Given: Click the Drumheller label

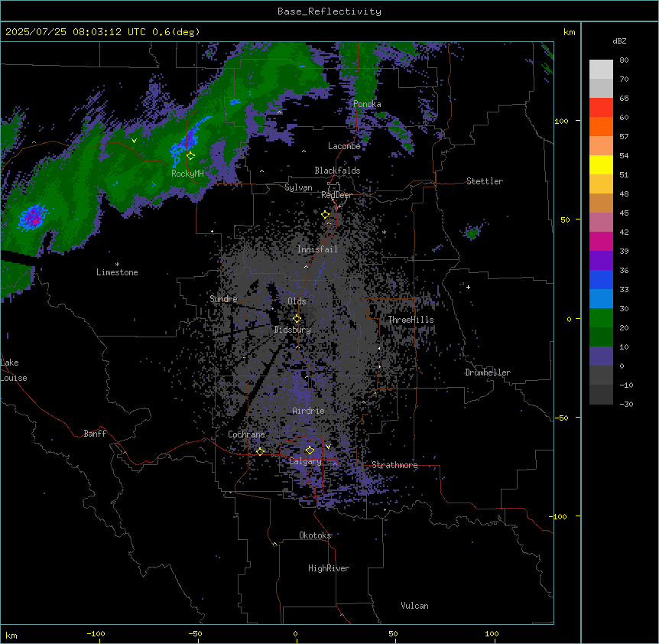Looking at the screenshot, I should (x=488, y=372).
